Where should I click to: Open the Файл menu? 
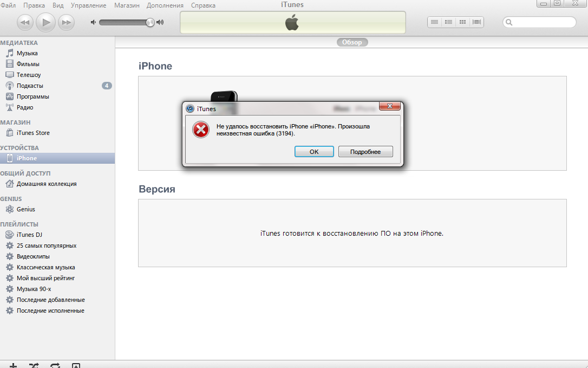8,5
